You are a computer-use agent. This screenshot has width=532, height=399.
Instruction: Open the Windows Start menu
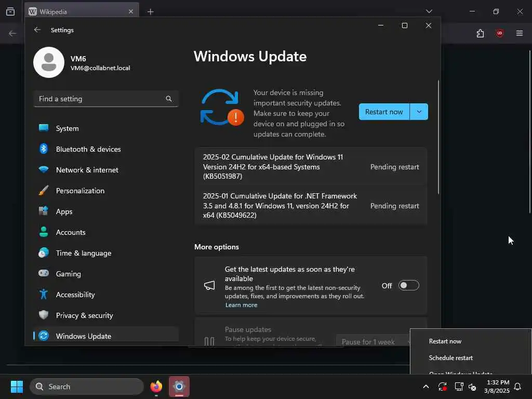[17, 387]
